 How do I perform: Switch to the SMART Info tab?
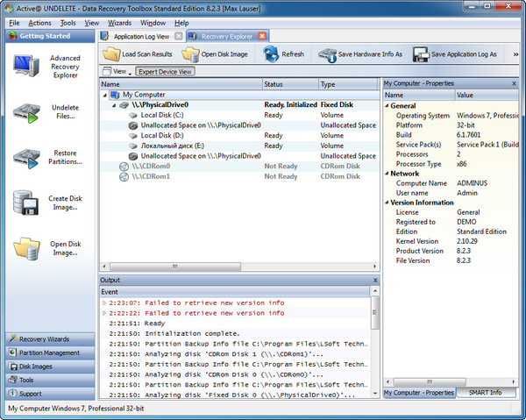click(485, 392)
